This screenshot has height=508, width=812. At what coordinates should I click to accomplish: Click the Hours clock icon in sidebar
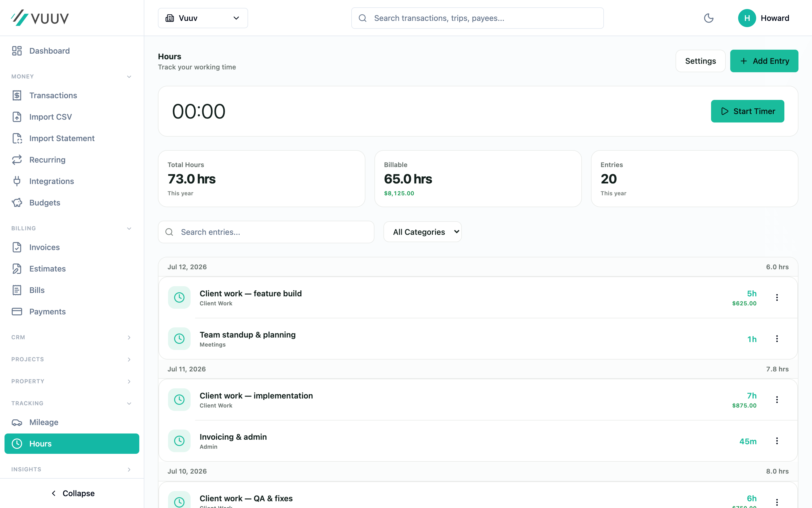tap(17, 443)
